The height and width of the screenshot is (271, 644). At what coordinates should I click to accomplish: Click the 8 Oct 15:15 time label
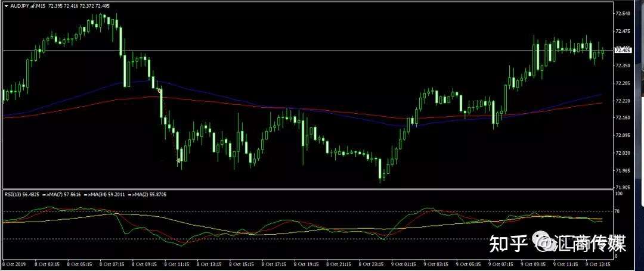pyautogui.click(x=241, y=264)
